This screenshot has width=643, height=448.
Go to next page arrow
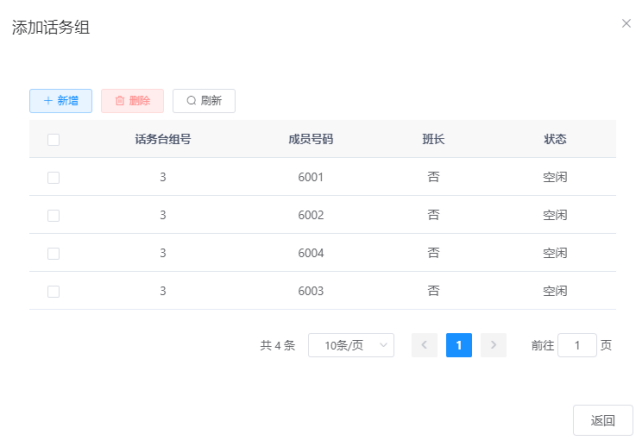pyautogui.click(x=493, y=346)
